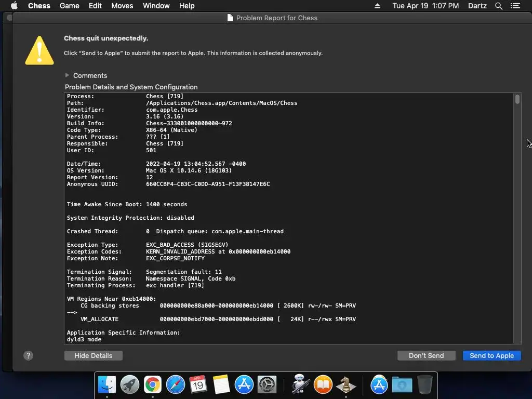Click the Problem Details and System Configuration label
Viewport: 532px width, 399px height.
point(131,87)
